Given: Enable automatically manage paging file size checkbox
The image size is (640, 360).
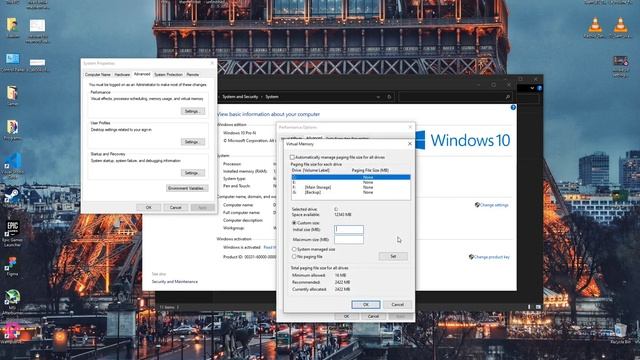Looking at the screenshot, I should 292,157.
